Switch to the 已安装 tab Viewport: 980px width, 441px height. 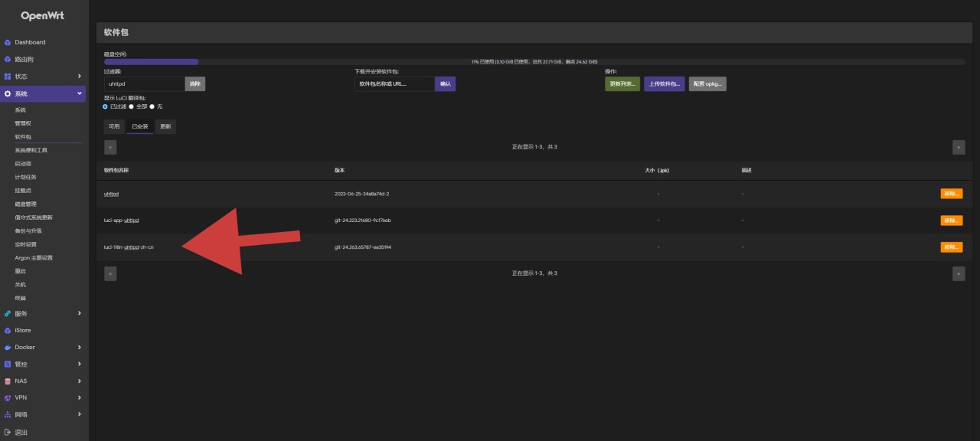(x=140, y=126)
